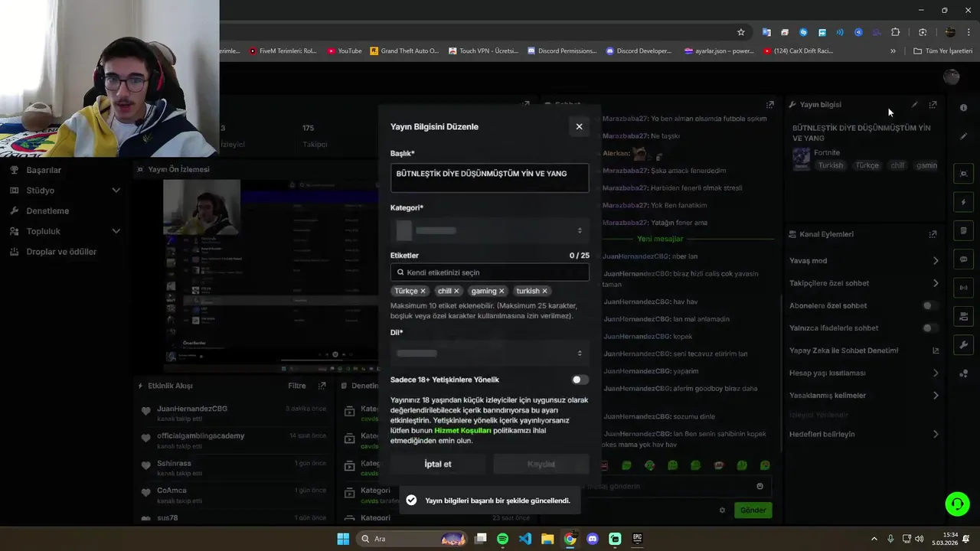The height and width of the screenshot is (551, 980).
Task: Close the Yayın Bilgisini Düzenle dialog
Action: point(579,126)
